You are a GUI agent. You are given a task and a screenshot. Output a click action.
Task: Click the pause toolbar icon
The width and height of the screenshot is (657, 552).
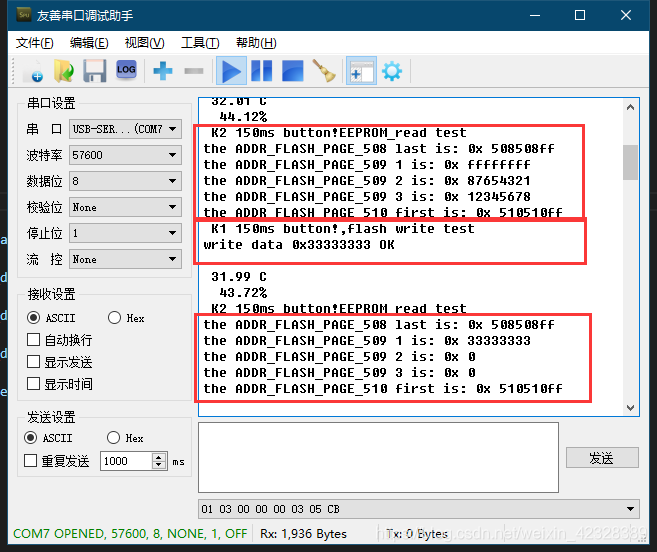261,71
